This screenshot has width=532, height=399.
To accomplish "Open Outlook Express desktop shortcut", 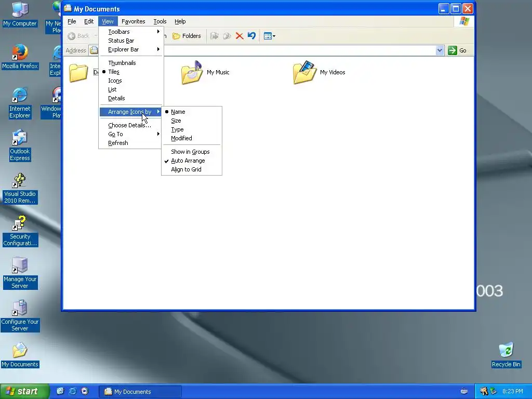I will [20, 145].
